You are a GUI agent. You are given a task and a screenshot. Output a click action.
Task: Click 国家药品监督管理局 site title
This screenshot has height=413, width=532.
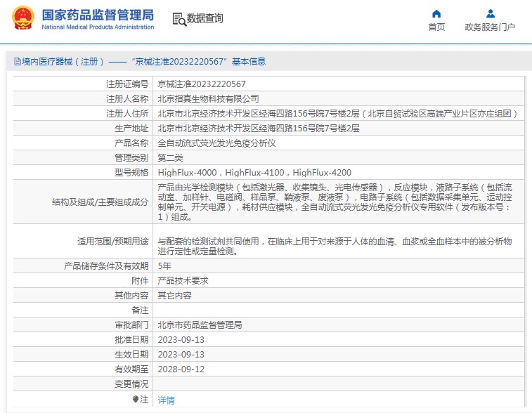(x=98, y=15)
